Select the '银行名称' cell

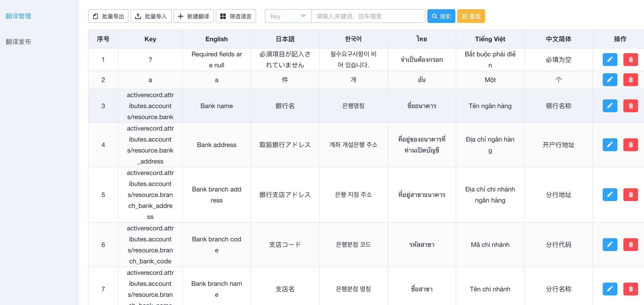point(558,106)
